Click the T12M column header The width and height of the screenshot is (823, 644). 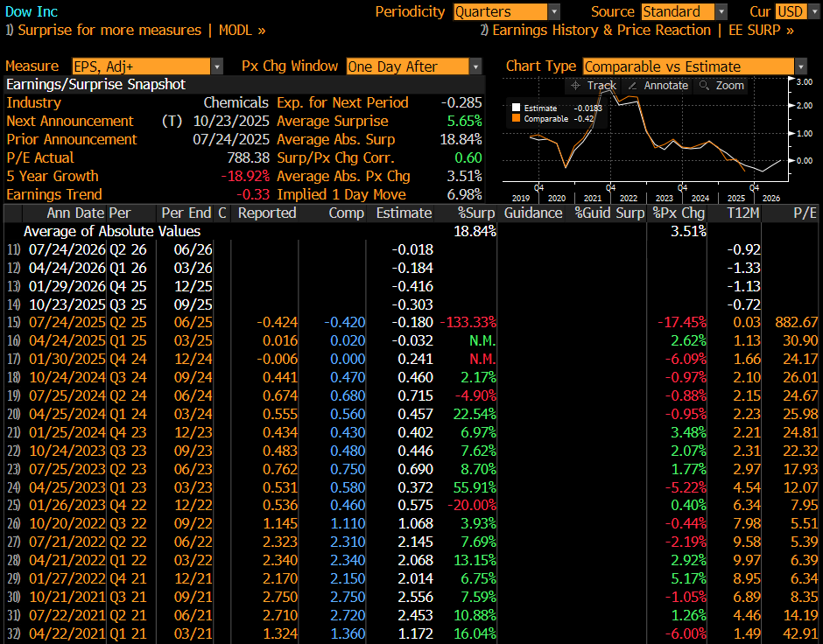pos(740,213)
